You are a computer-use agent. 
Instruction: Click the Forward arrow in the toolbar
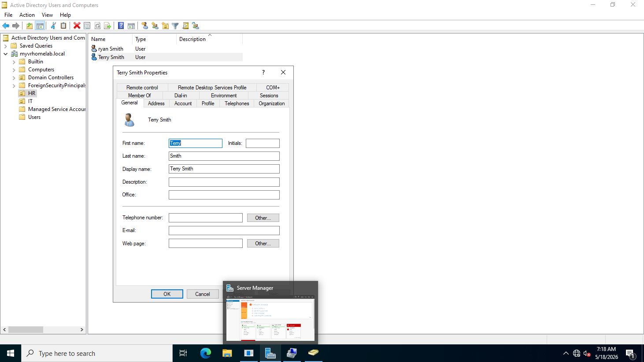[x=16, y=26]
